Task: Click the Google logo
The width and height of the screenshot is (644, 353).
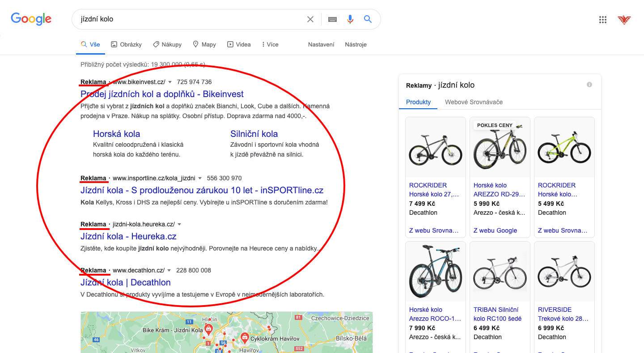Action: click(x=31, y=19)
